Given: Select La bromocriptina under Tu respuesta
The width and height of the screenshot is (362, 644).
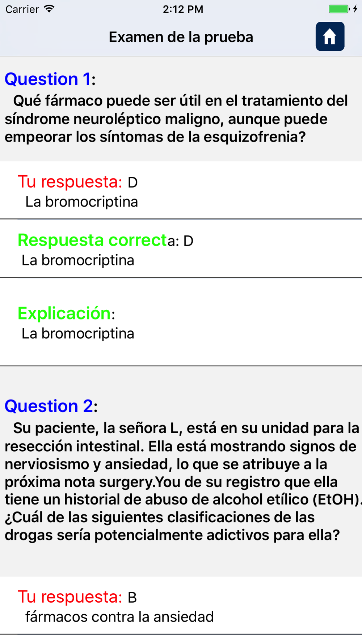Looking at the screenshot, I should (81, 202).
